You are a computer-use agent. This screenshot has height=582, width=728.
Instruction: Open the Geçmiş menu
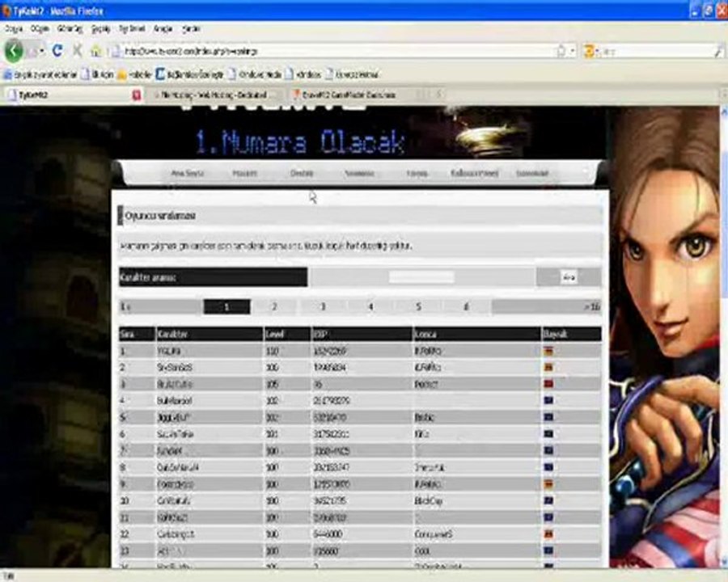pos(101,29)
